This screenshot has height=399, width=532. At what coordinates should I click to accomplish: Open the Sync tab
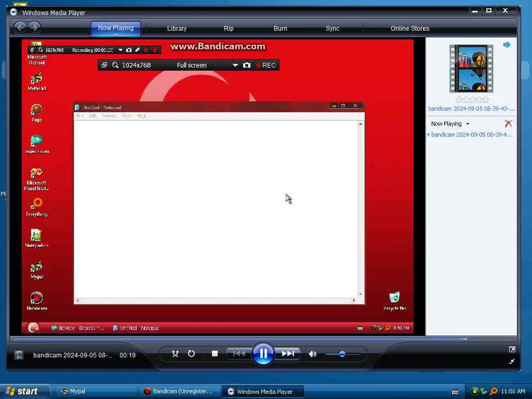pyautogui.click(x=332, y=29)
